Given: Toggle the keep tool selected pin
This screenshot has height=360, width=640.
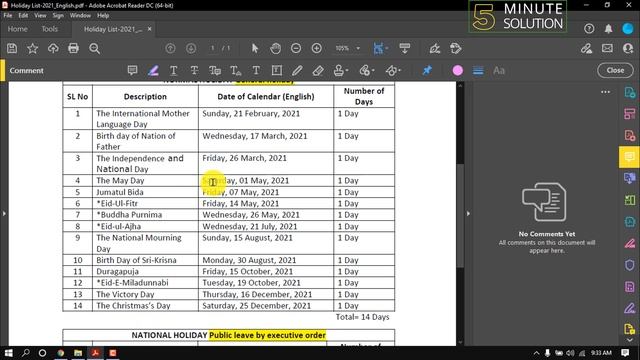Looking at the screenshot, I should point(427,70).
